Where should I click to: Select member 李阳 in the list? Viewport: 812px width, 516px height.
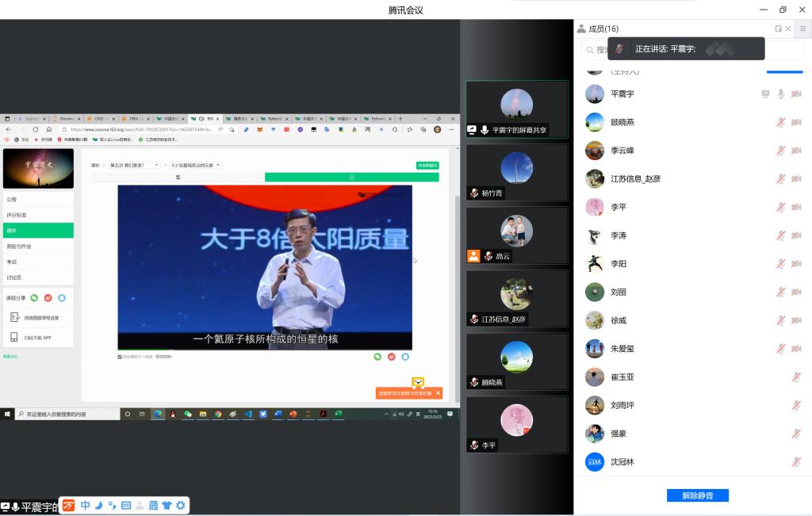click(693, 263)
